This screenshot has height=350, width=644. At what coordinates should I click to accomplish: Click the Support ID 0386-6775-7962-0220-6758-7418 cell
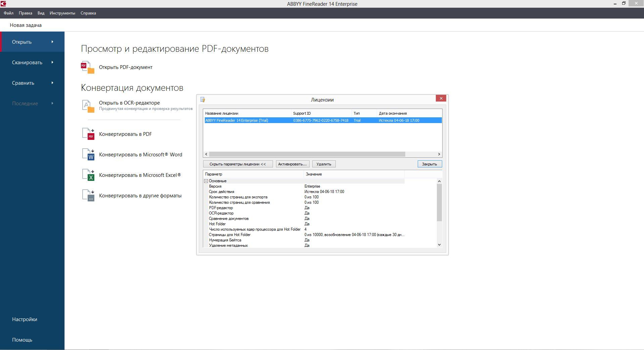[321, 120]
